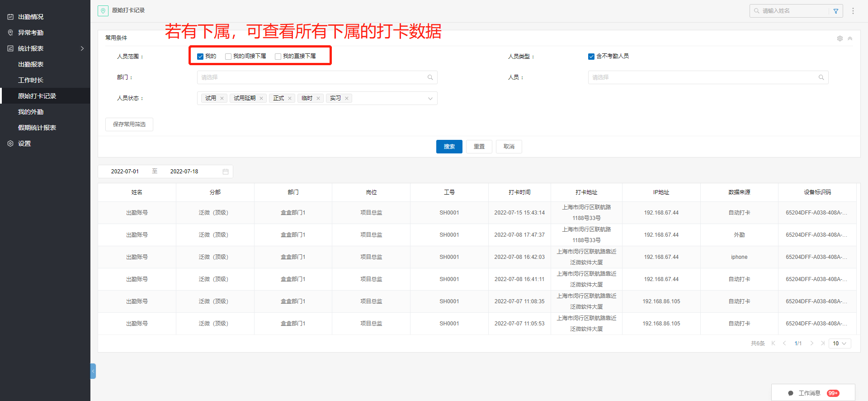The width and height of the screenshot is (868, 401).
Task: Click the 设备标识码 column header
Action: point(817,192)
